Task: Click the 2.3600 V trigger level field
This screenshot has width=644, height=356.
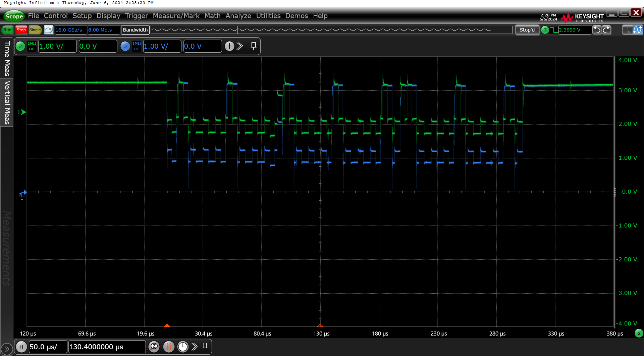Action: pos(575,30)
